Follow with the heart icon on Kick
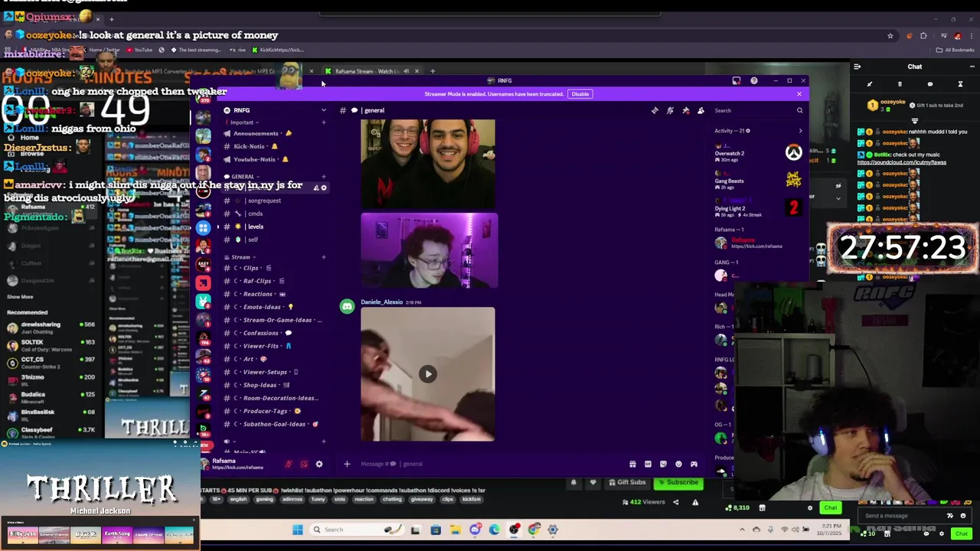This screenshot has height=551, width=980. click(593, 483)
